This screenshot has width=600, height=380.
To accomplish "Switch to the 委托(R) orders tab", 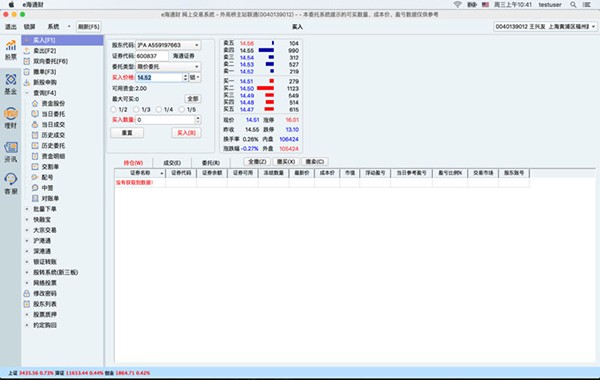I will click(210, 163).
